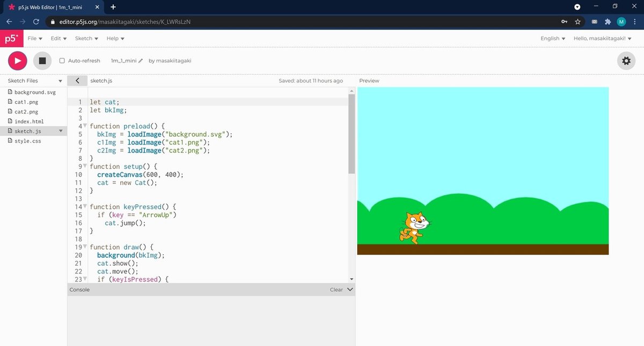Open the Edit menu
The width and height of the screenshot is (644, 346).
point(59,39)
